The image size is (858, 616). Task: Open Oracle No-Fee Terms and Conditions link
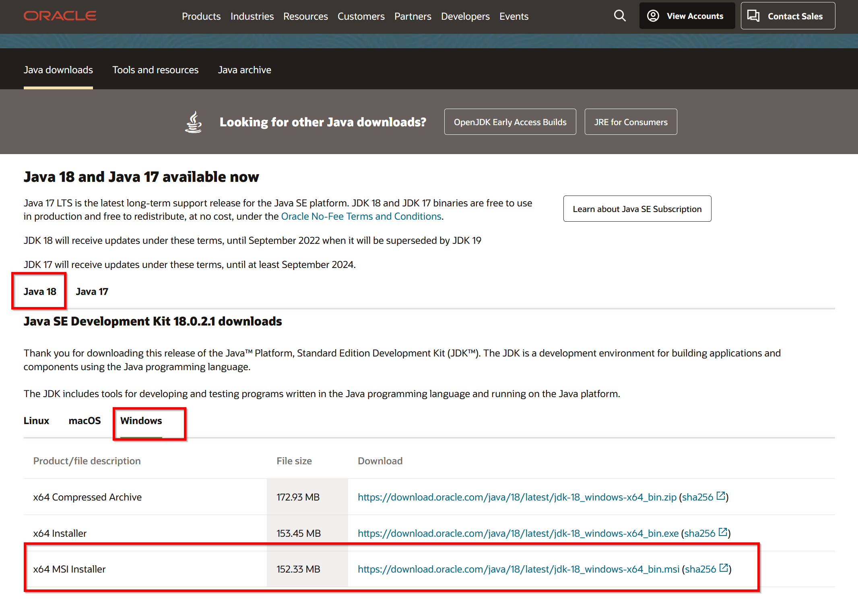click(x=361, y=216)
